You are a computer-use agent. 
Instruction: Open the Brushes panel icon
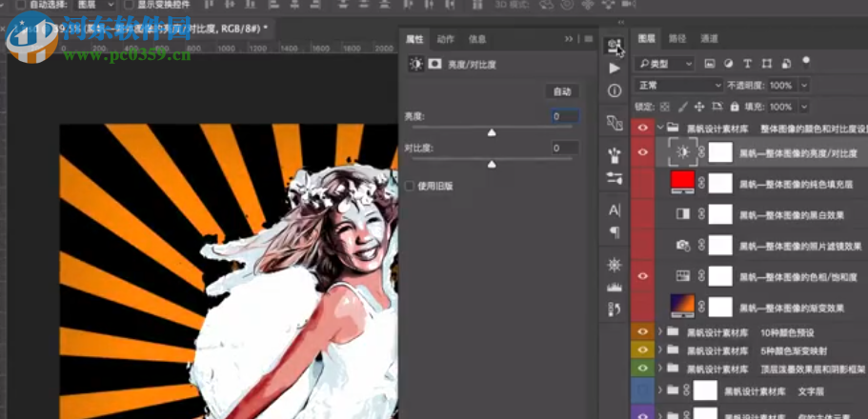point(614,156)
